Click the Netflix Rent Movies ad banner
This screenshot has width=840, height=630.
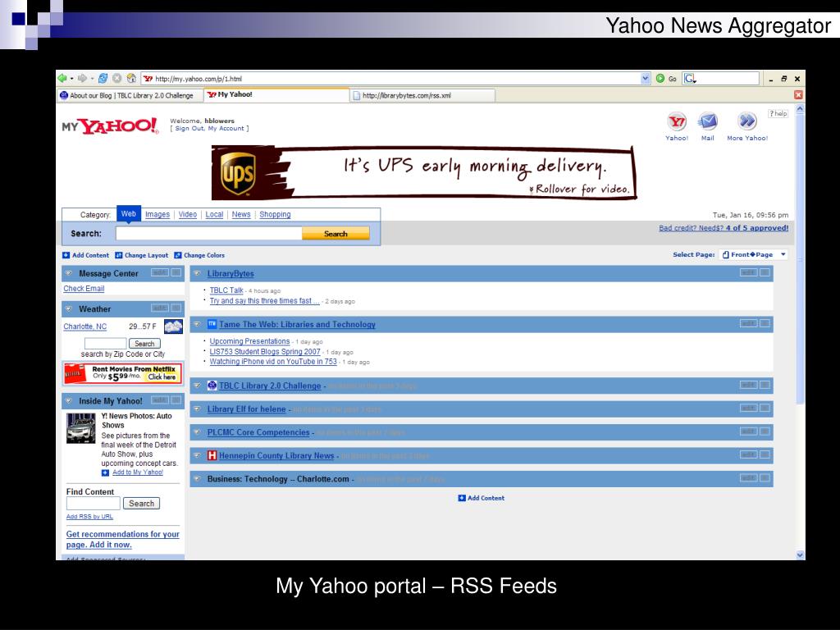click(123, 373)
